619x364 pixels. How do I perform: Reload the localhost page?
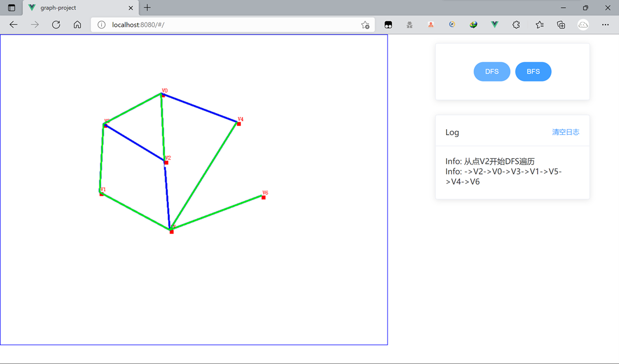56,25
